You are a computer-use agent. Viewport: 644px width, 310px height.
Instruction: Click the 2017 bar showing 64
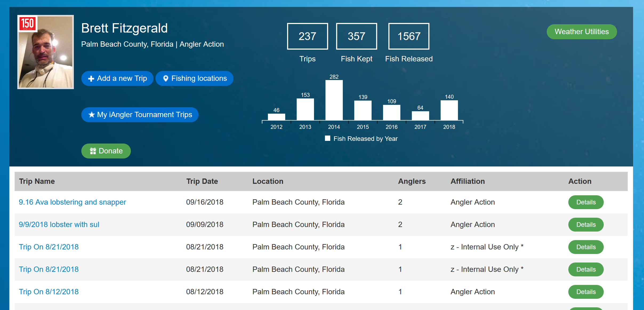point(420,116)
